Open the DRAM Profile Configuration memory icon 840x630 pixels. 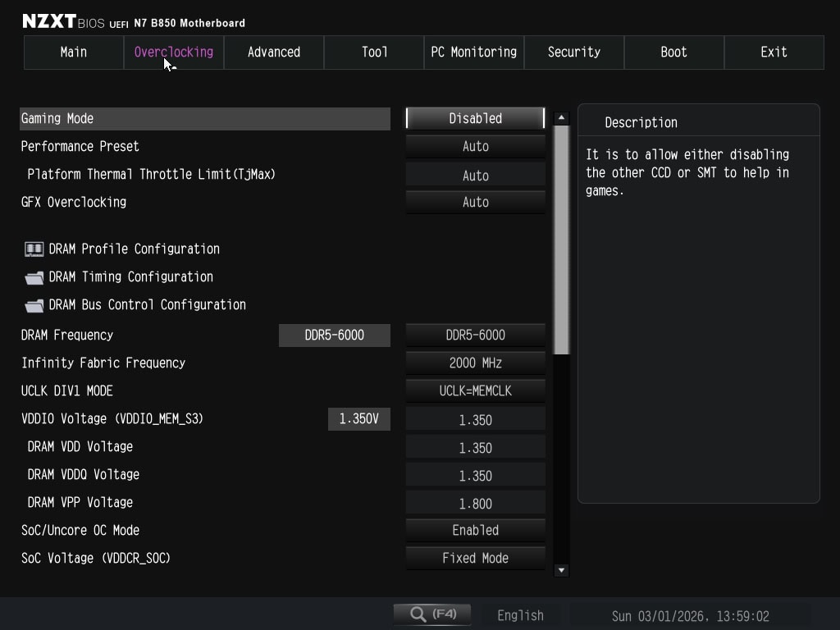34,249
